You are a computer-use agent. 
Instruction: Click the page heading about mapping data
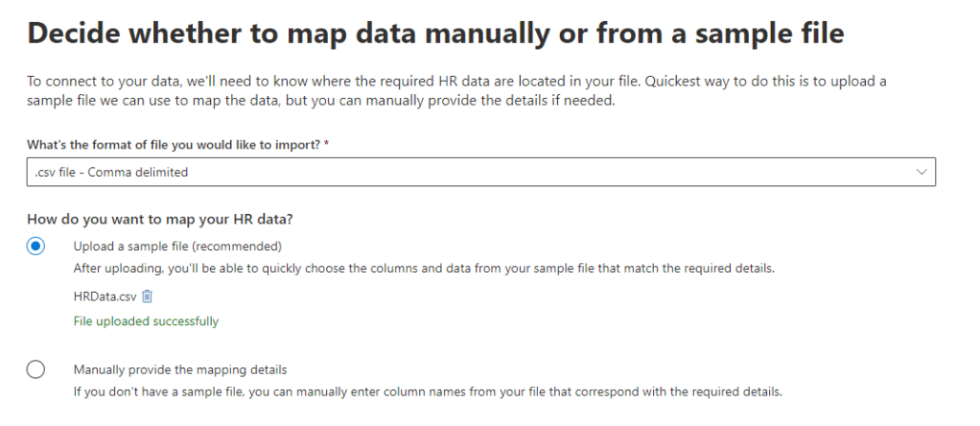(436, 35)
